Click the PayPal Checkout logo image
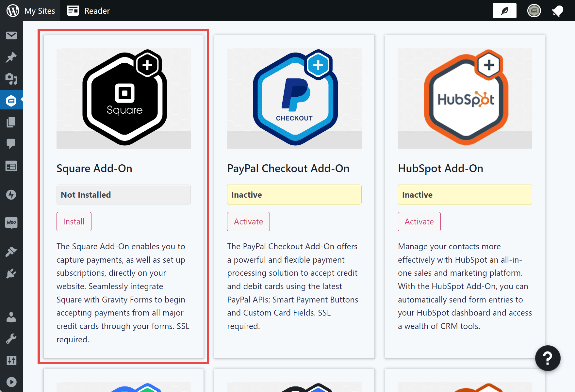 point(294,98)
